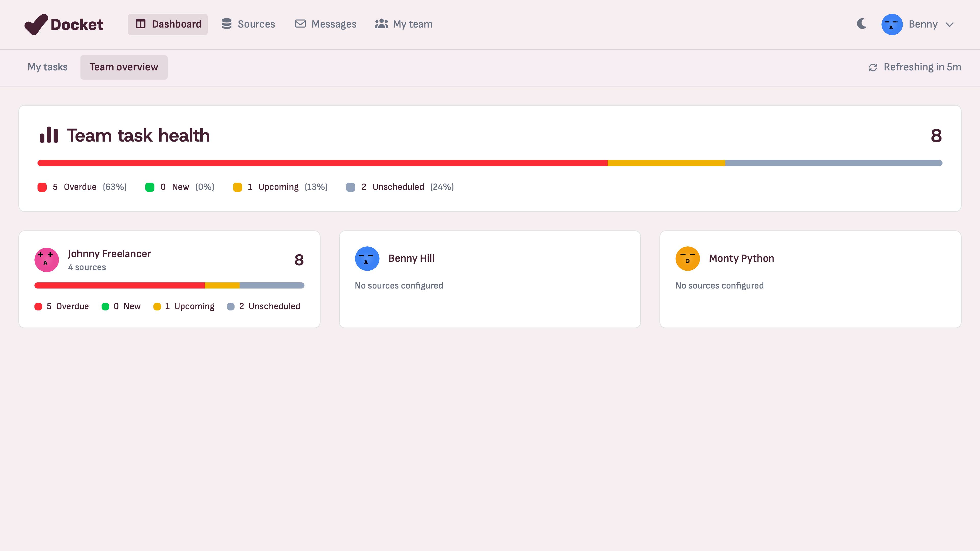Click the bar chart icon beside Team task health

point(49,135)
